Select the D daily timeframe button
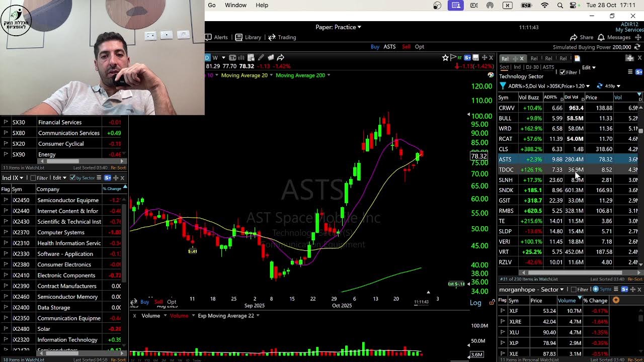 click(x=207, y=57)
